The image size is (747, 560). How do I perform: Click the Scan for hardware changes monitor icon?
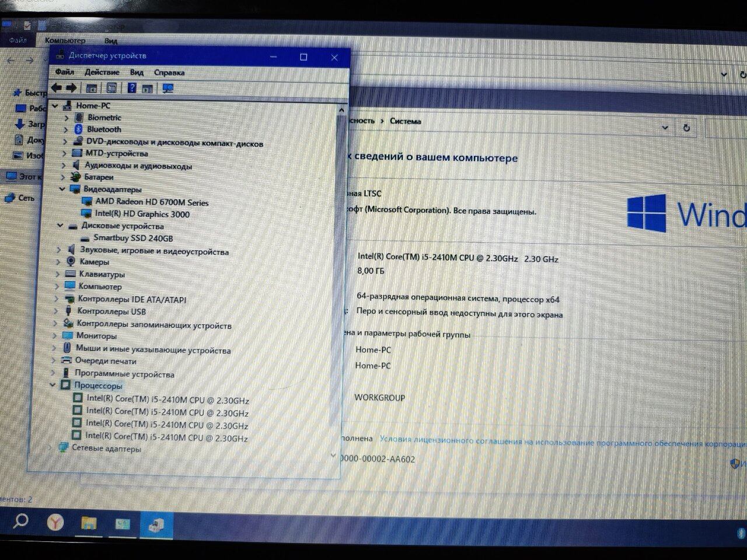[x=168, y=89]
